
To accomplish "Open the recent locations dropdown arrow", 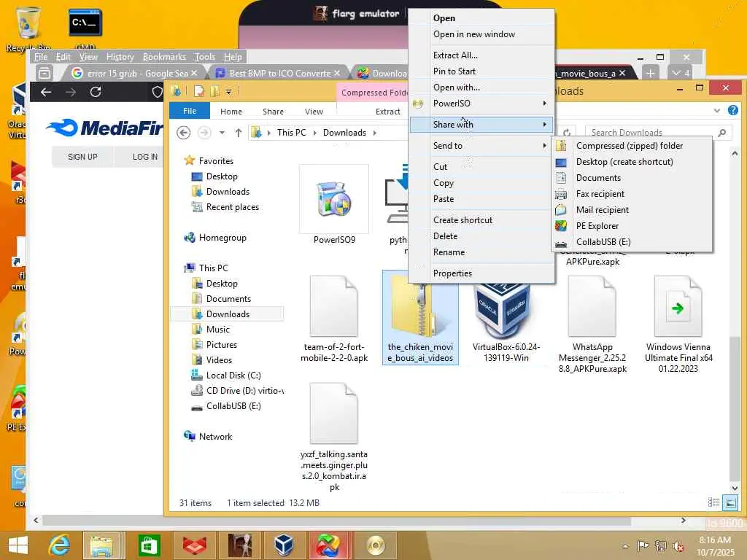I will click(x=222, y=133).
